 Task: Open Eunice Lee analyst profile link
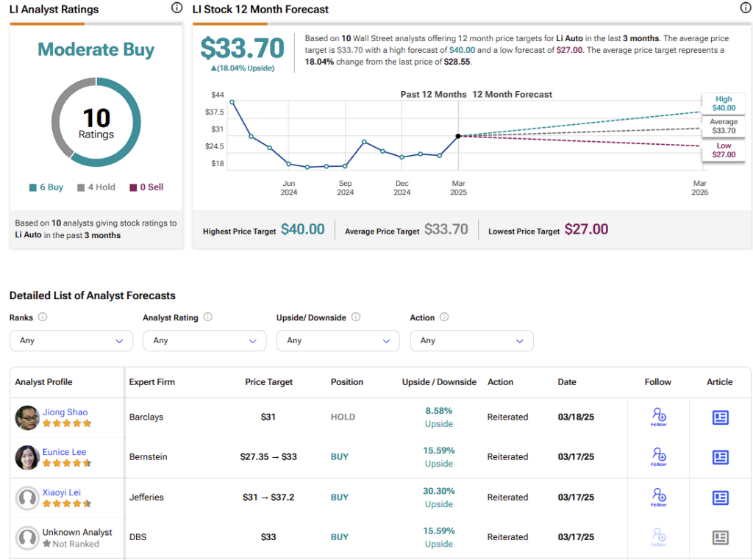click(64, 451)
